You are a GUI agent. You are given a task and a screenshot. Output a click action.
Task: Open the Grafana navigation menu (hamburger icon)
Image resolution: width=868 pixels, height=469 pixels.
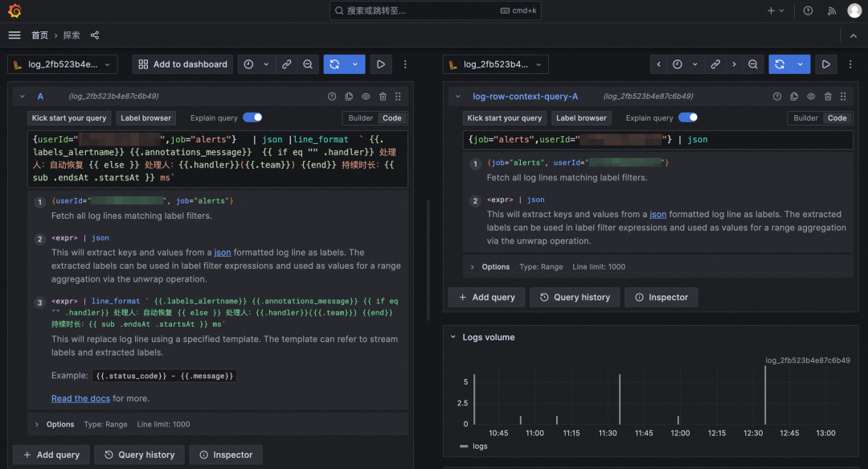[x=14, y=35]
